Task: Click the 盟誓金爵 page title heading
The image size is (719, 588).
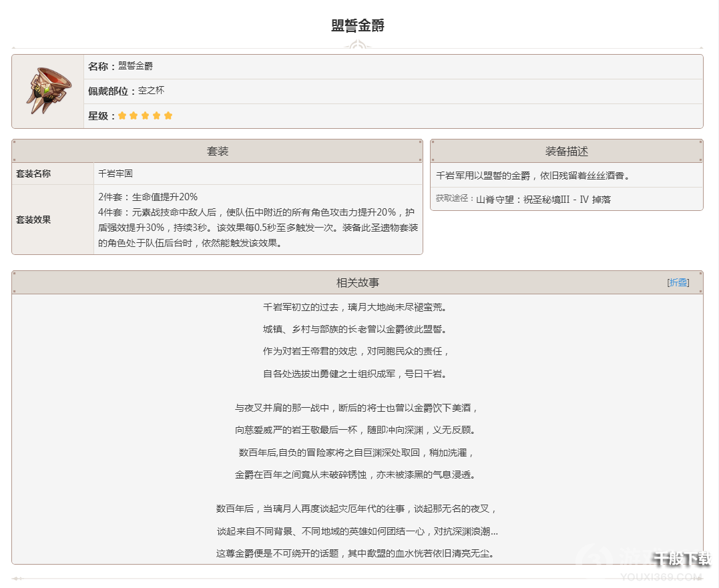Action: pyautogui.click(x=358, y=26)
